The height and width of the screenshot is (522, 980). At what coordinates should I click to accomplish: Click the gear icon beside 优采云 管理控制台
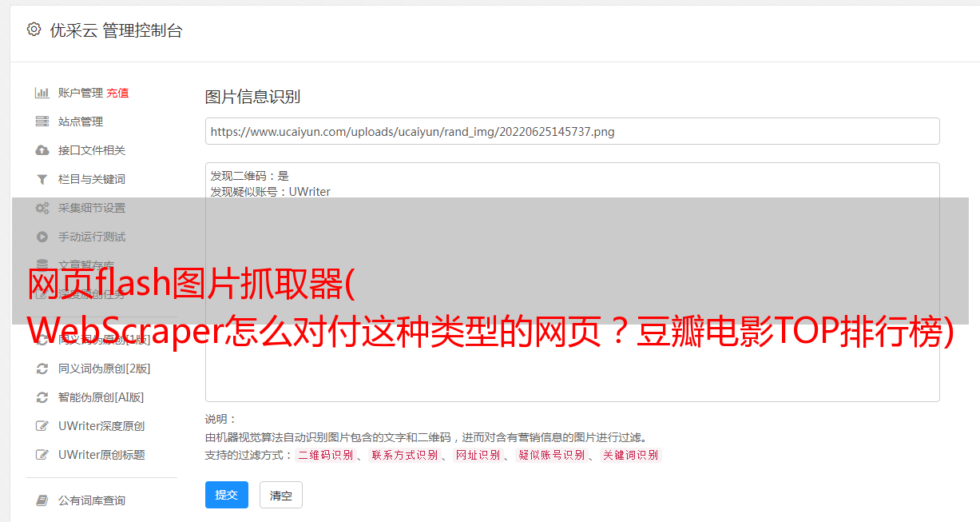click(34, 30)
